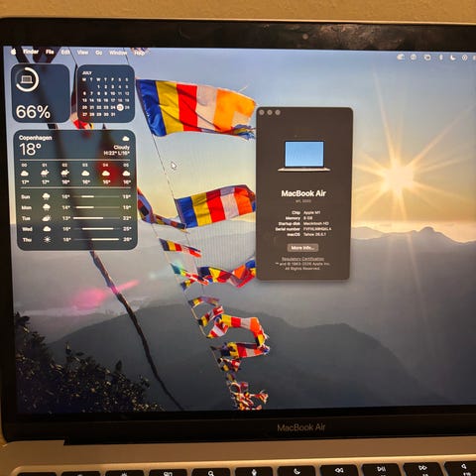Open the 66% battery widget
The image size is (476, 476).
pos(41,93)
